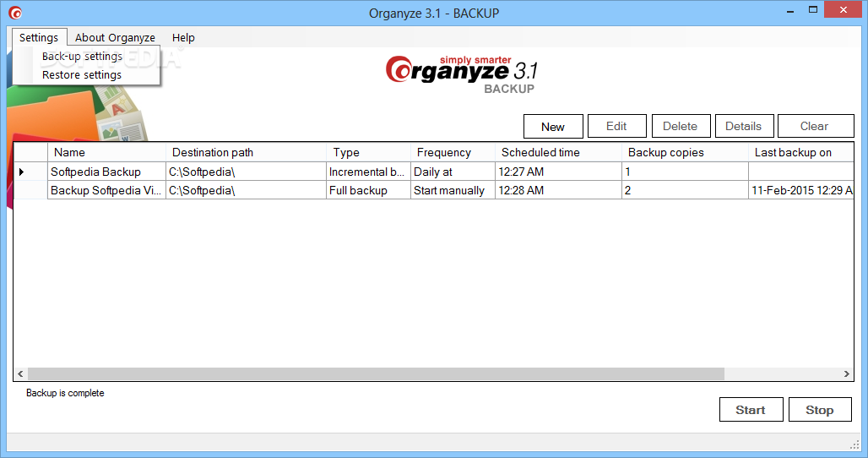Click the Backup is complete status text
This screenshot has width=868, height=458.
pos(65,393)
